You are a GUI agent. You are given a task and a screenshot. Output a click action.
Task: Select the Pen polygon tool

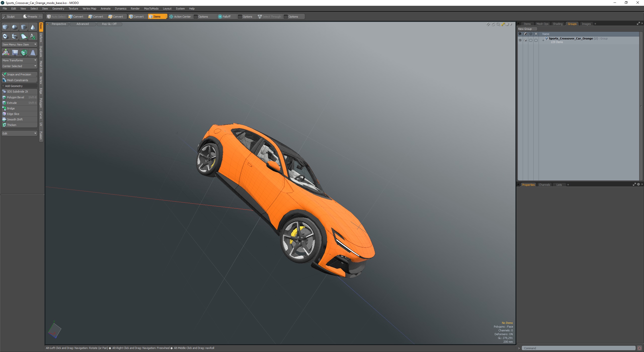click(x=24, y=36)
